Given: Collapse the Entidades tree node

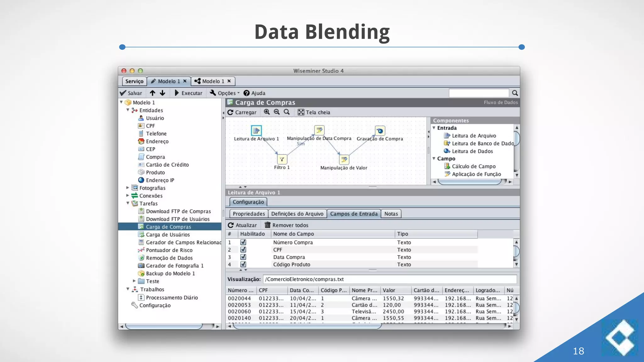Looking at the screenshot, I should [x=128, y=110].
